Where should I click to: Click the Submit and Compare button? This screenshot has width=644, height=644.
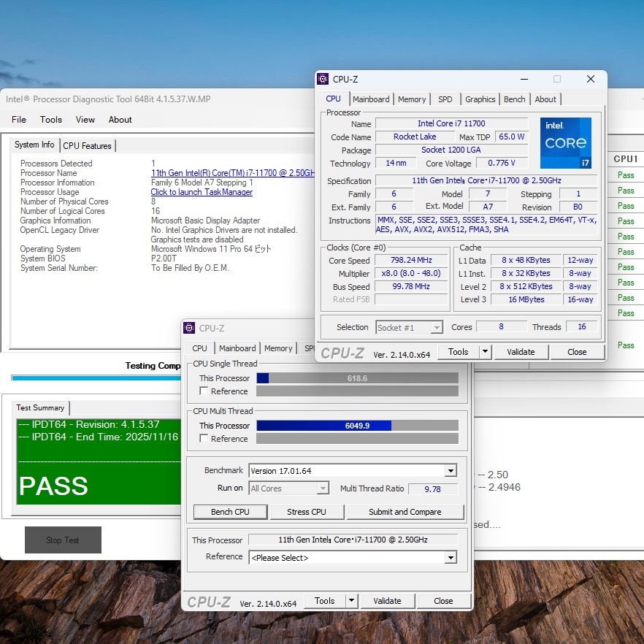405,512
